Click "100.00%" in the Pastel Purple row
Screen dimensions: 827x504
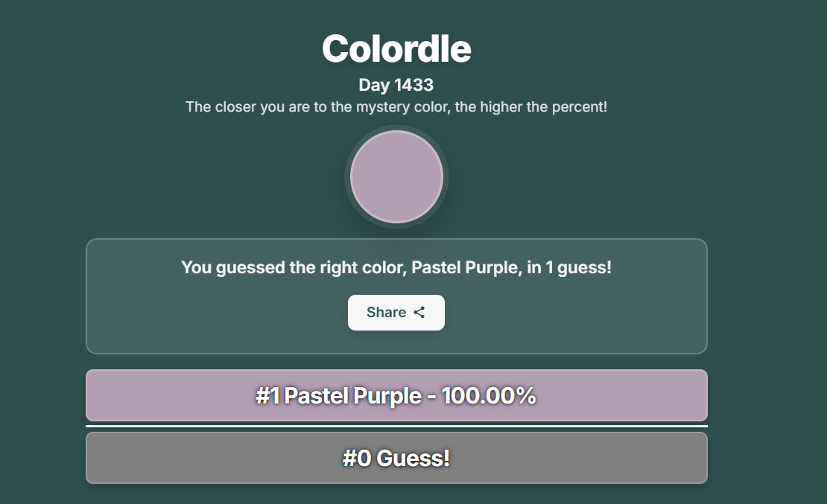point(489,396)
